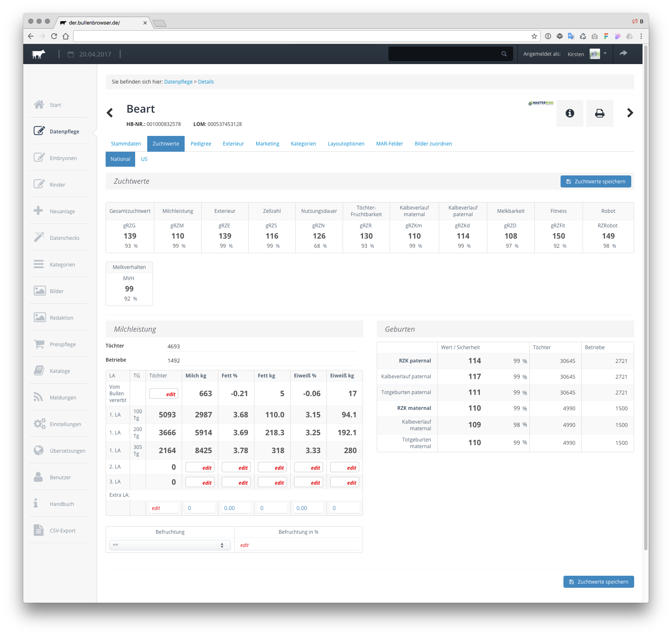Select the US breeding values tab
Image resolution: width=672 pixels, height=636 pixels.
144,159
